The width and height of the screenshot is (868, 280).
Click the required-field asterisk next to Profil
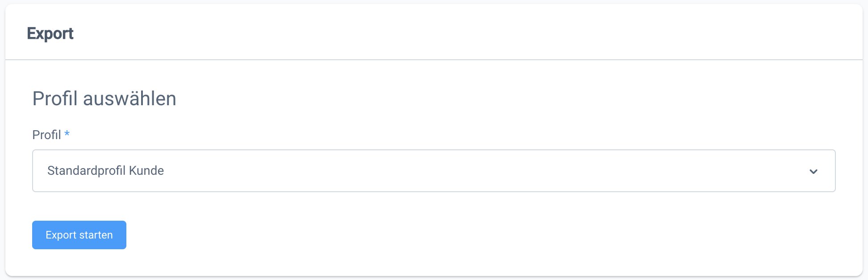67,135
